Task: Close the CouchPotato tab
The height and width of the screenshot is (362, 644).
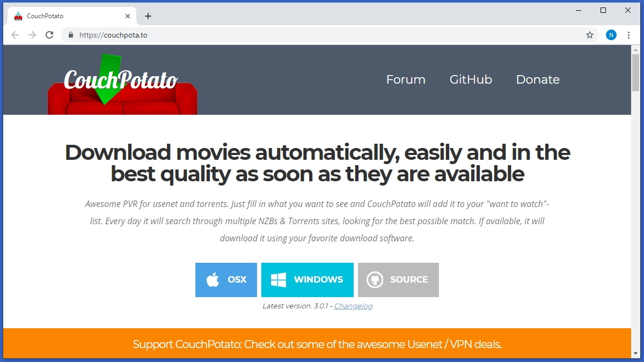Action: point(128,16)
